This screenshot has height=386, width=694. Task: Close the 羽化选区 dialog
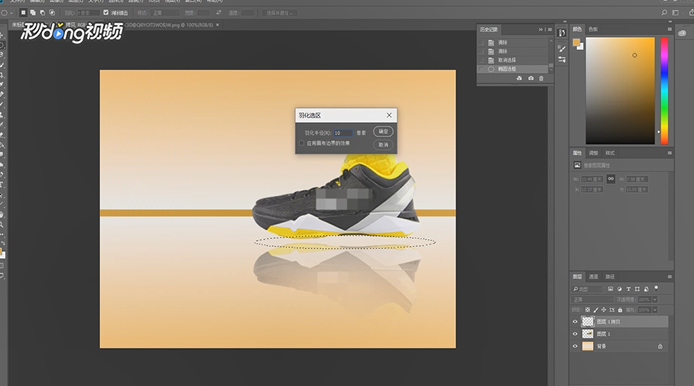point(389,115)
